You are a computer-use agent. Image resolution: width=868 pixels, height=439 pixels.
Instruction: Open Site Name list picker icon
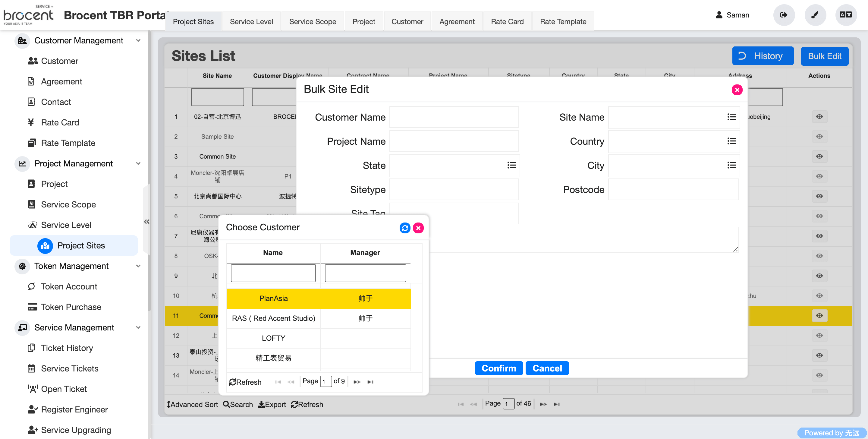pyautogui.click(x=731, y=117)
